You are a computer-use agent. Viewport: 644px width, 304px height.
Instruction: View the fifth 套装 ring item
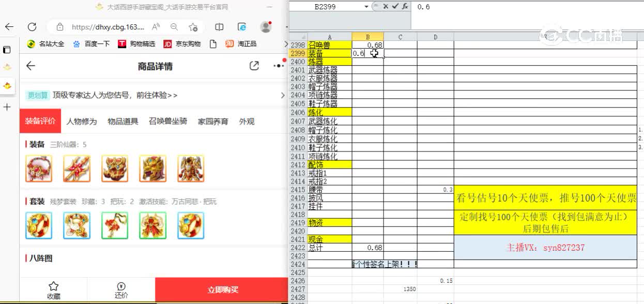[191, 225]
